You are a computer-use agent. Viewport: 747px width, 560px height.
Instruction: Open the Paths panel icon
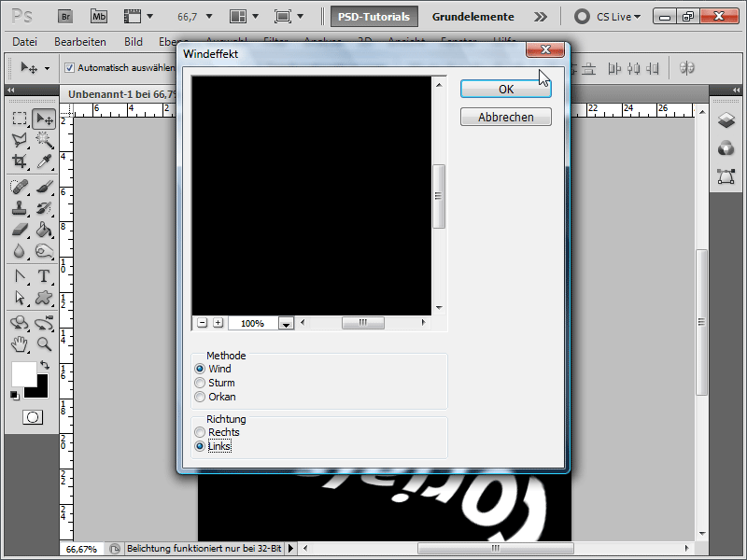pyautogui.click(x=726, y=176)
